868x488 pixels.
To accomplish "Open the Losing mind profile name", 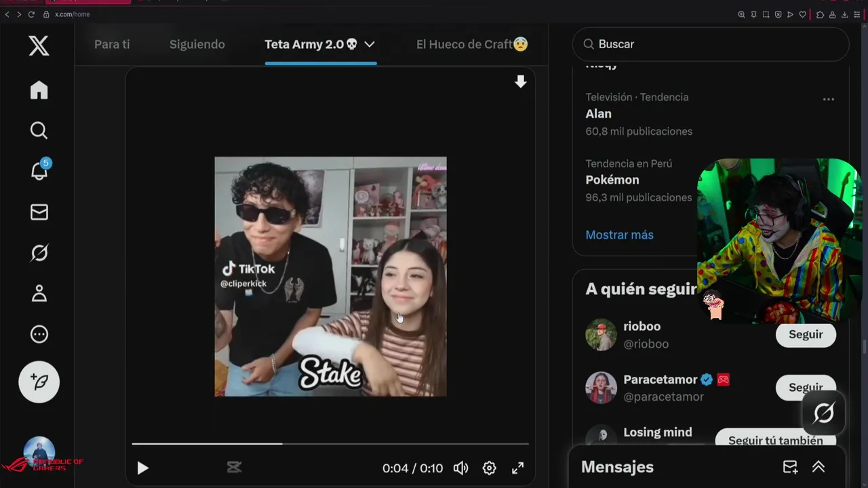I will [x=658, y=432].
